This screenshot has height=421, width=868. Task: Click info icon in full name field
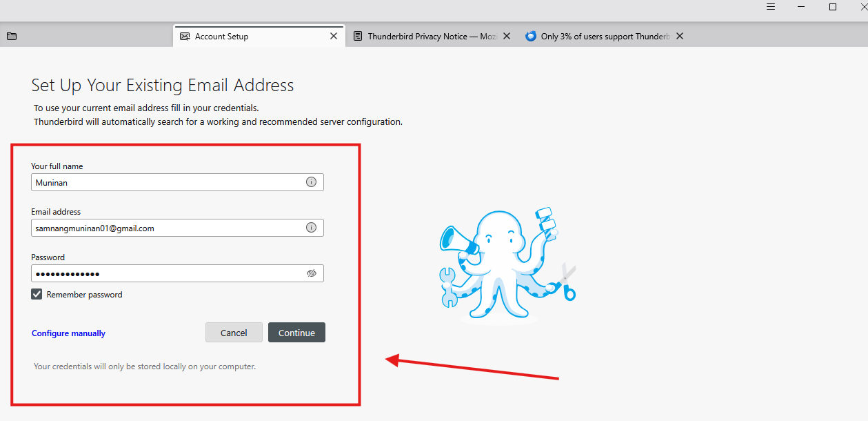tap(311, 182)
